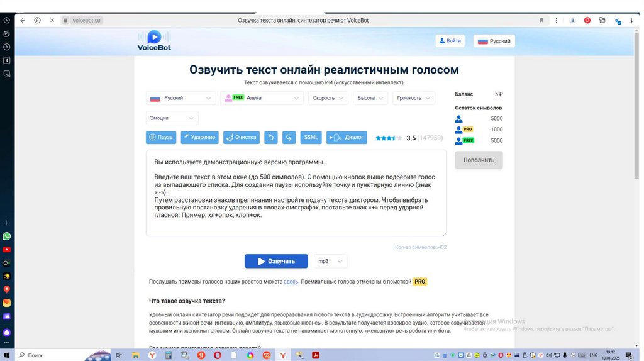Open Adobe Acrobat from taskbar
Viewport: 644px width, 361px height.
click(x=316, y=355)
